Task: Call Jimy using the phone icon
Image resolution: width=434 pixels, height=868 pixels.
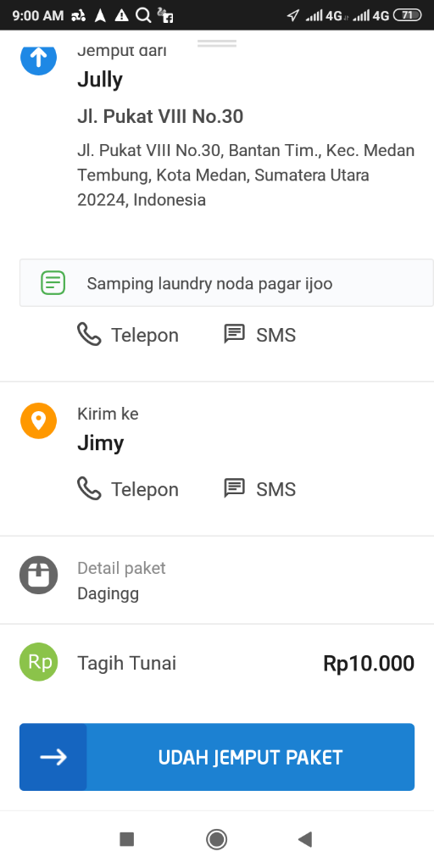Action: tap(89, 489)
